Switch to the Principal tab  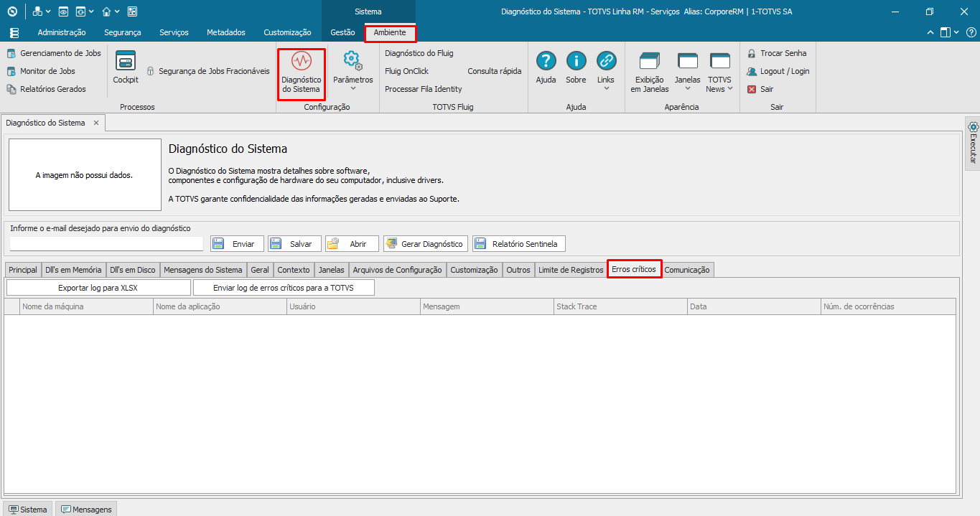[23, 270]
